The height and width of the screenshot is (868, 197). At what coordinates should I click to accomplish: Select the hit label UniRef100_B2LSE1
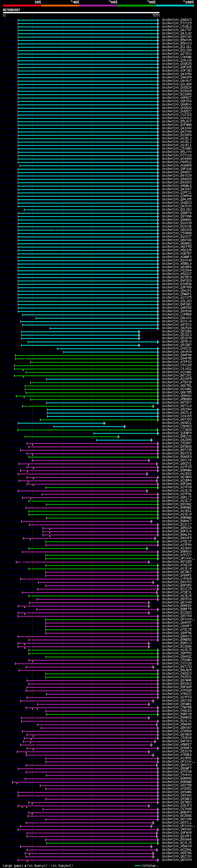pos(177,47)
